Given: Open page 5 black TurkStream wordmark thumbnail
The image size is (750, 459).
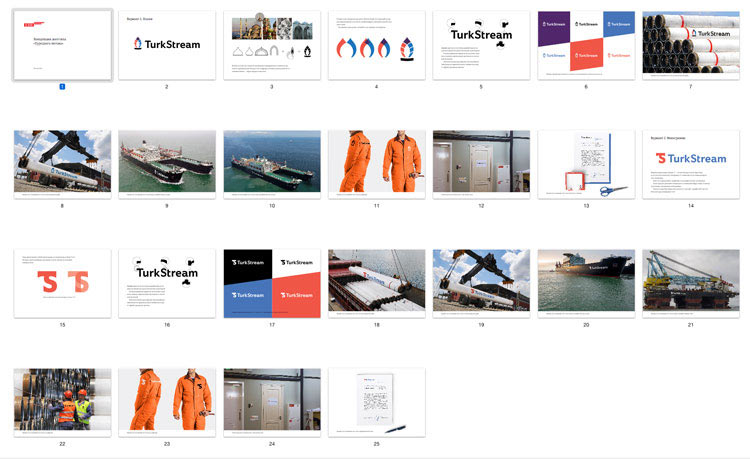Looking at the screenshot, I should 481,45.
